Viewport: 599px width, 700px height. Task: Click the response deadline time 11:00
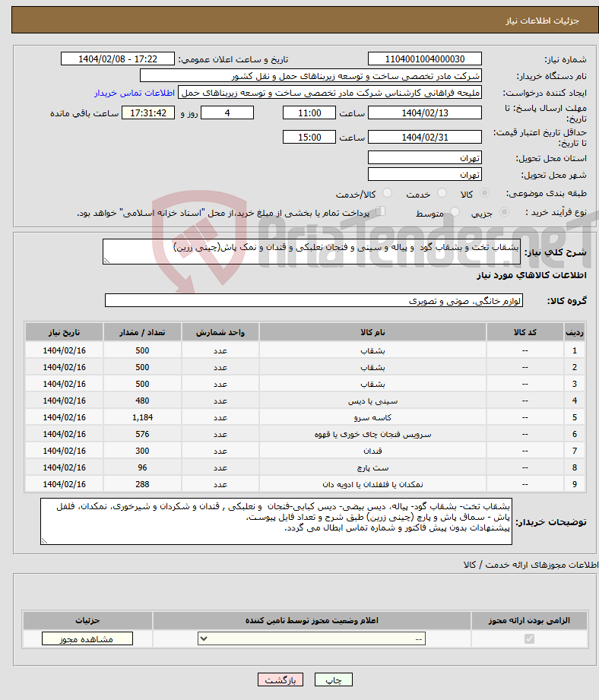coord(309,113)
